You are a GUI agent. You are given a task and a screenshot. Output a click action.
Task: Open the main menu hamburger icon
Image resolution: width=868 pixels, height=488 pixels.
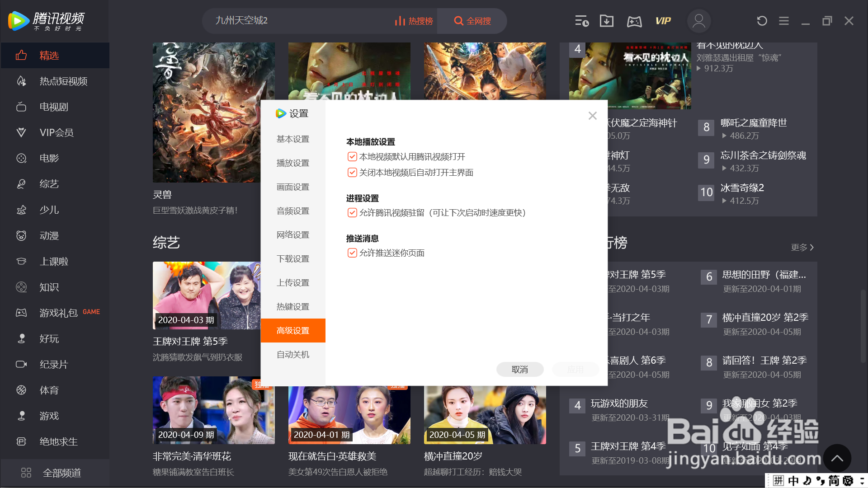click(783, 21)
